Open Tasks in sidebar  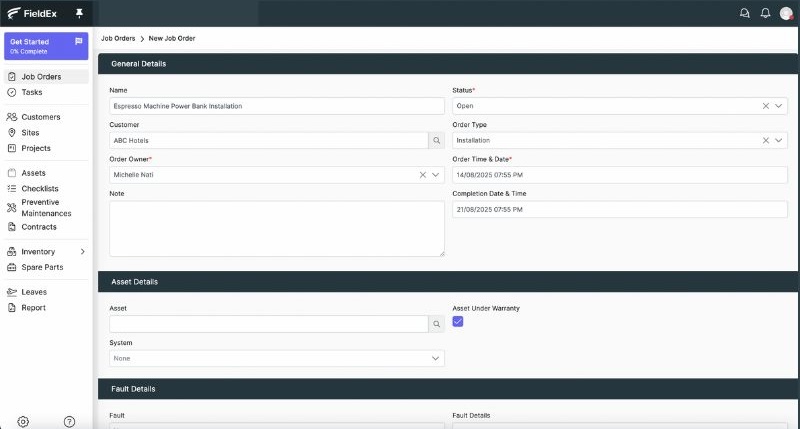coord(46,92)
